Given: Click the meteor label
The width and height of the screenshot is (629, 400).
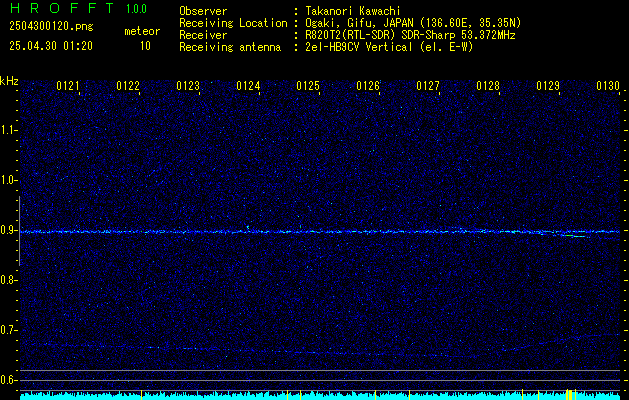Looking at the screenshot, I should point(142,31).
